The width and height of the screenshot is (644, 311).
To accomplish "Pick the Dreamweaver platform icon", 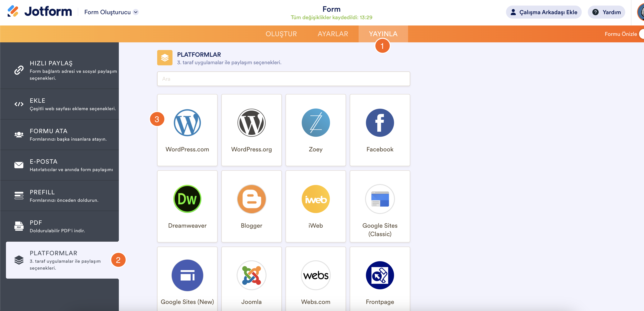I will (x=187, y=199).
